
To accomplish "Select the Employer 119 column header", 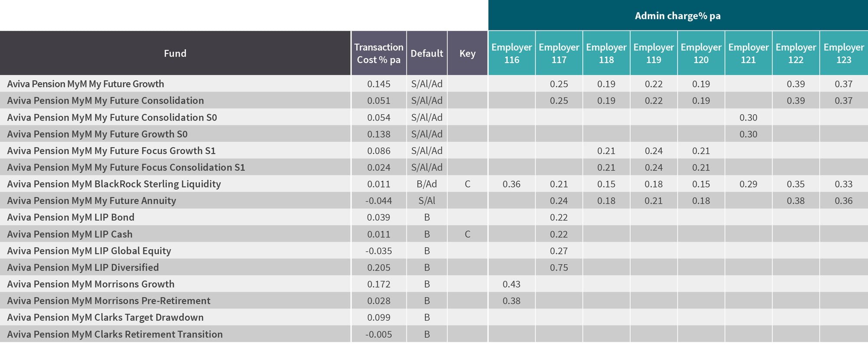I will (653, 53).
